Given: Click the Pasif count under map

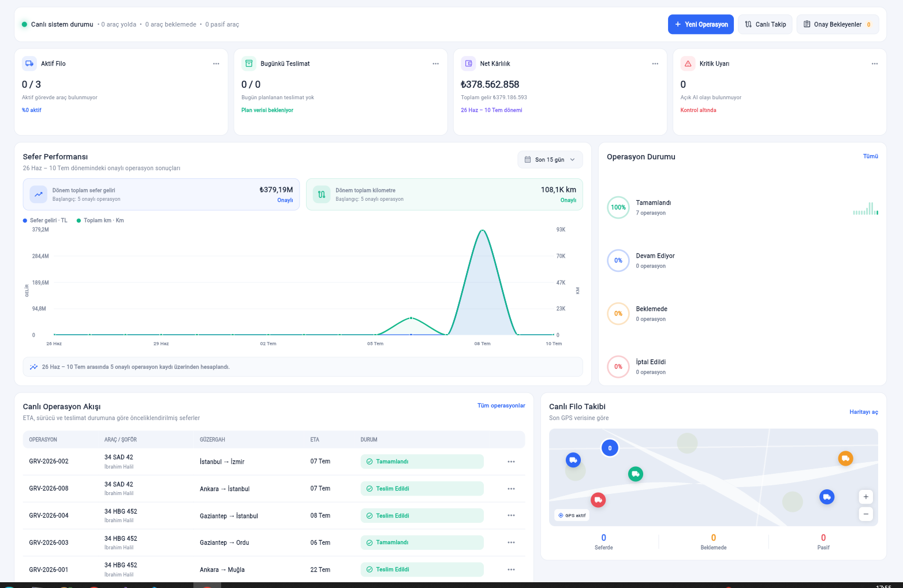Looking at the screenshot, I should [x=823, y=538].
